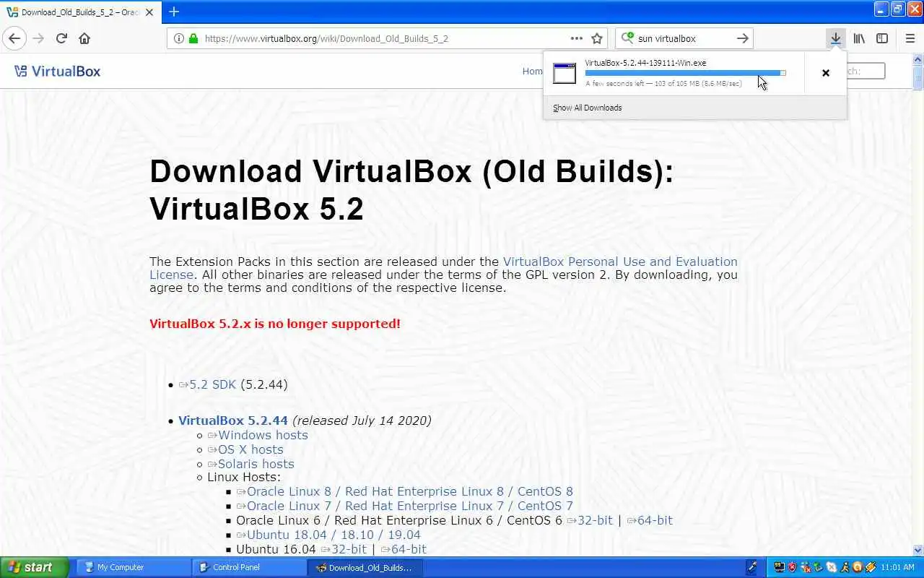
Task: Click the VirtualBox logo in header
Action: (57, 71)
